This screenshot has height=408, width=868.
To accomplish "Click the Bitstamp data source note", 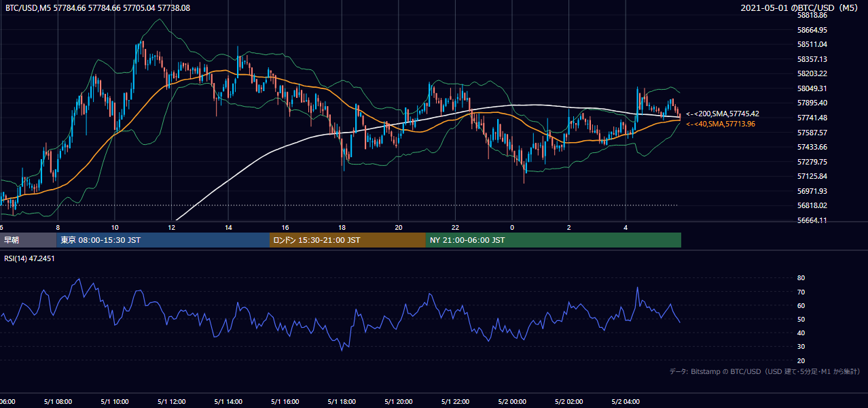I will coord(765,372).
